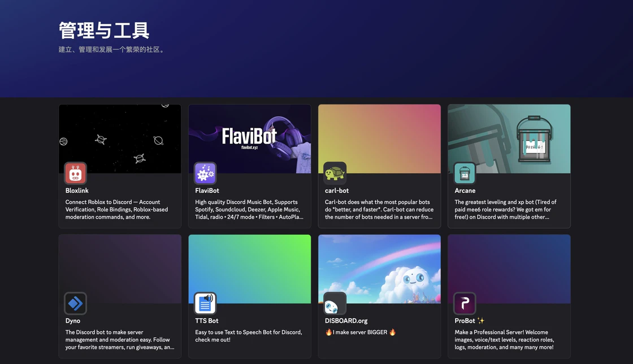Viewport: 633px width, 364px height.
Task: Click the DISBOARD.org cloud face icon
Action: click(335, 304)
